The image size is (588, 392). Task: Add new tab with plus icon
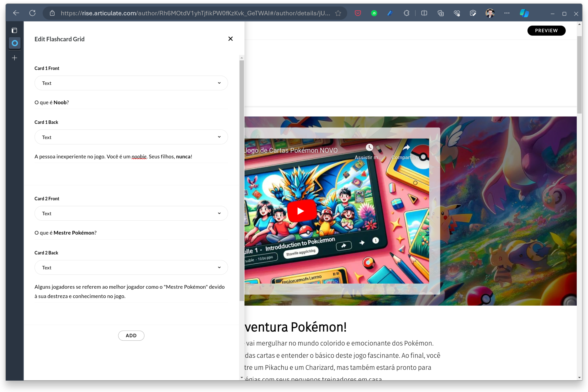point(15,58)
